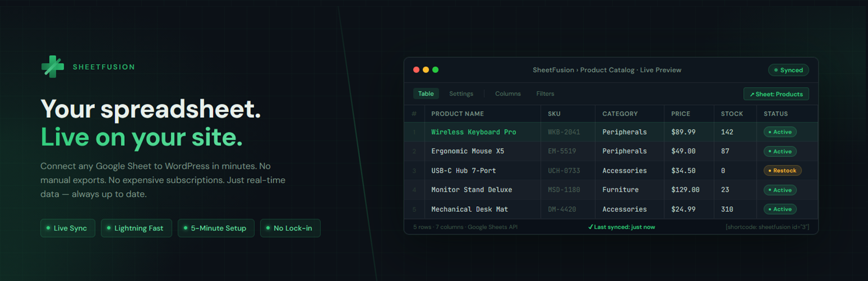
Task: Click the 5-Minute Setup feature pill
Action: (216, 228)
